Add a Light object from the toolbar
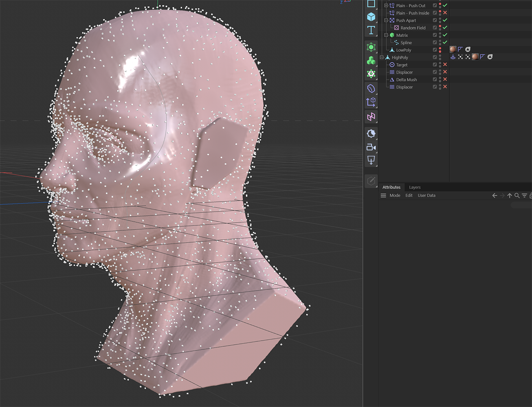The width and height of the screenshot is (532, 407). click(x=371, y=160)
